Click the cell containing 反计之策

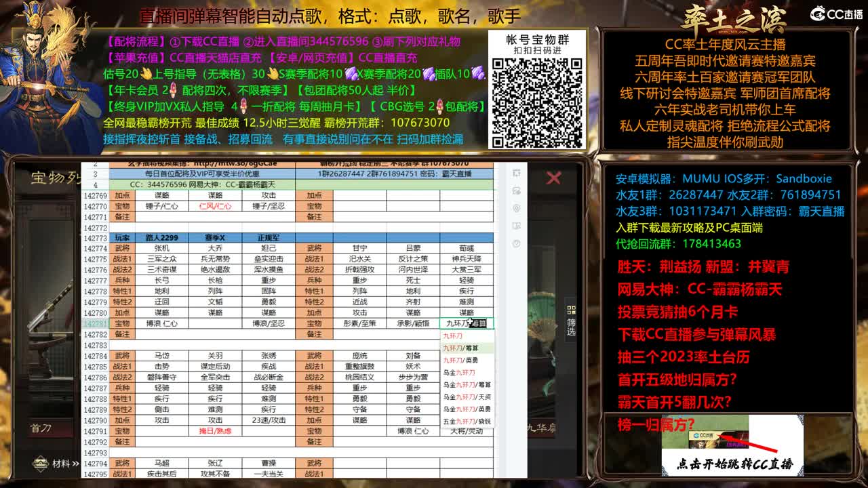coord(413,259)
